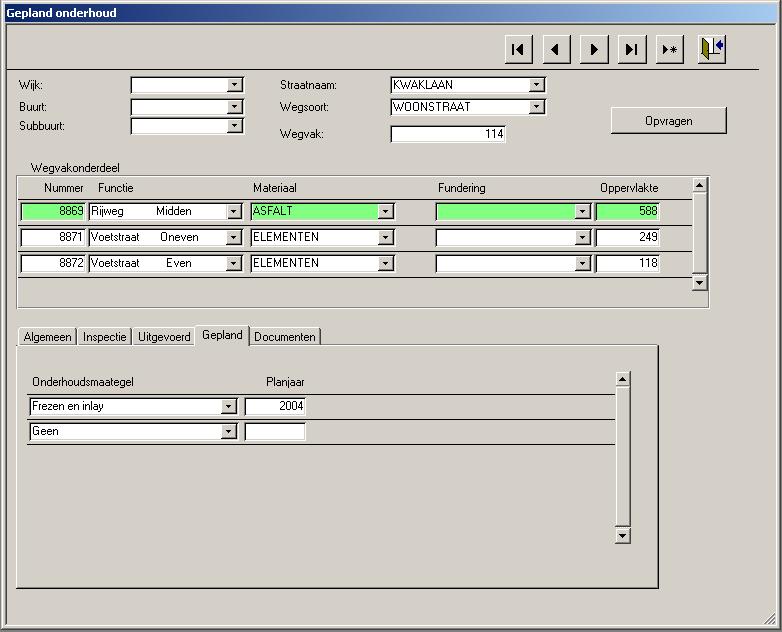The width and height of the screenshot is (782, 632).
Task: Open the ASFALT material dropdown
Action: point(385,211)
